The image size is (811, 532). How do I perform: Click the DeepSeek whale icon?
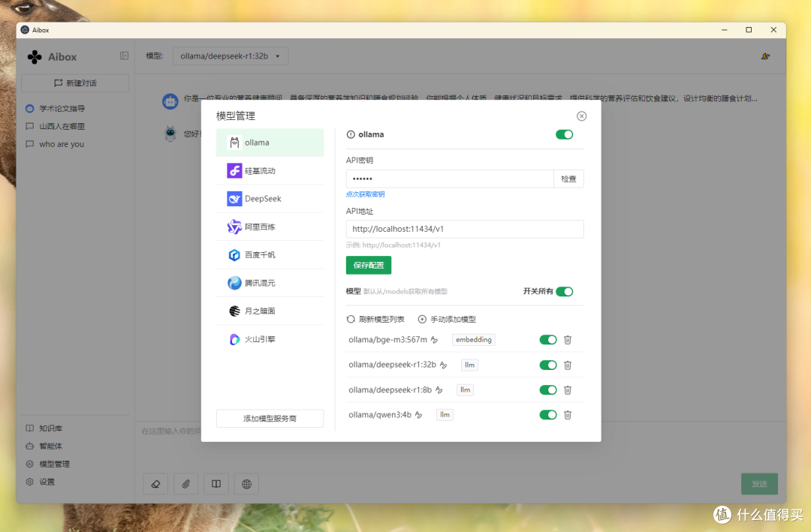234,199
